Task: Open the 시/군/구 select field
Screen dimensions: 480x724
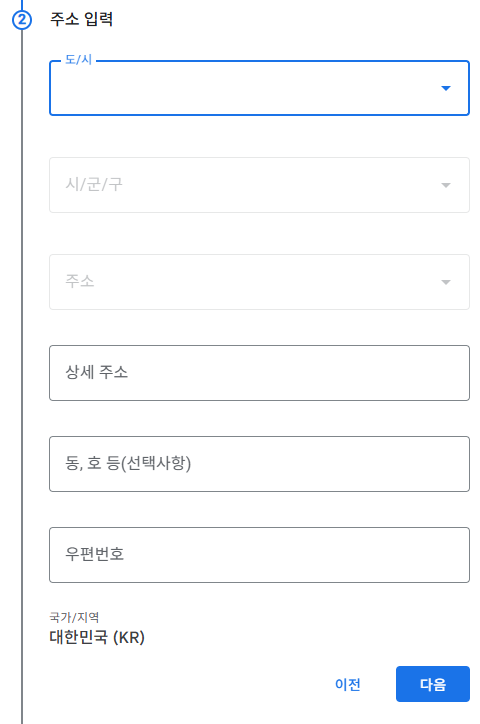Action: (x=259, y=185)
